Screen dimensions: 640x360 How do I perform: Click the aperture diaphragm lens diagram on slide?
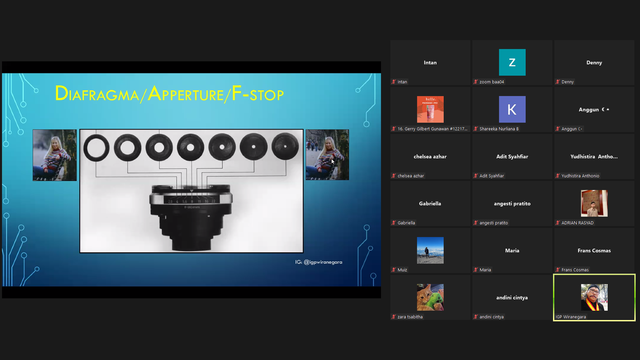(191, 191)
